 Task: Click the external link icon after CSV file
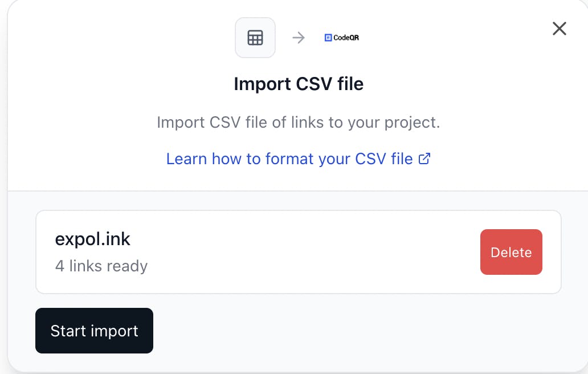point(424,159)
